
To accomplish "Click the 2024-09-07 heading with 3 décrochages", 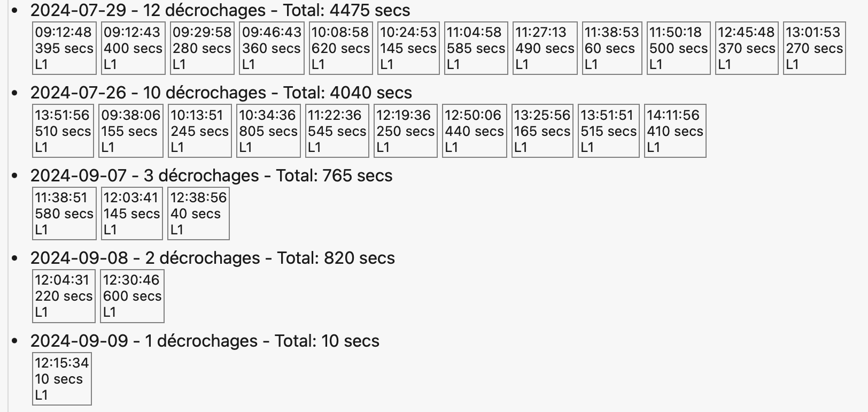I will tap(211, 176).
